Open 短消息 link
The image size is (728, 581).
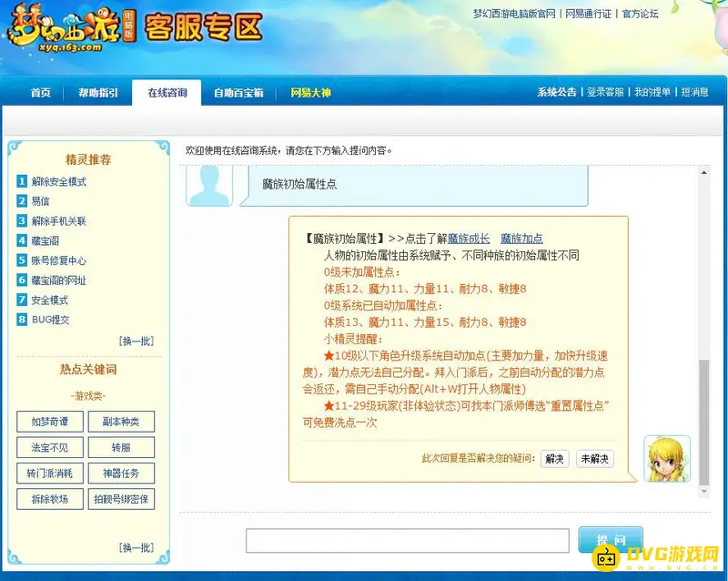tap(694, 92)
